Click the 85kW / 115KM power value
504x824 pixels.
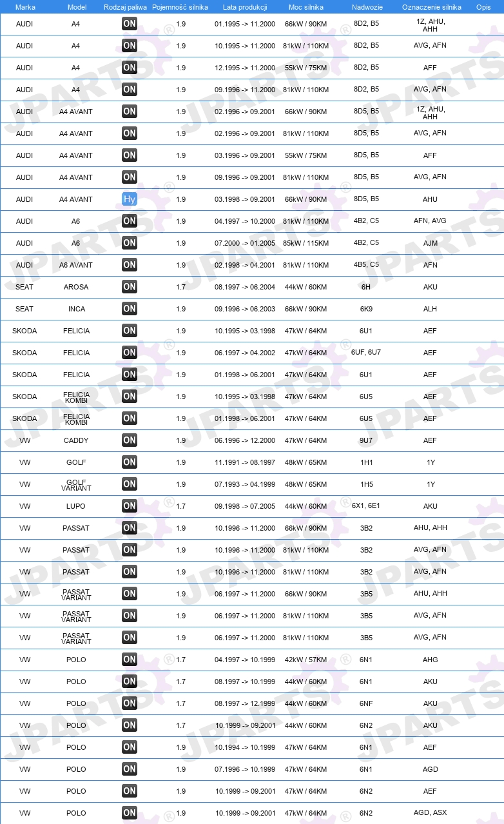305,243
